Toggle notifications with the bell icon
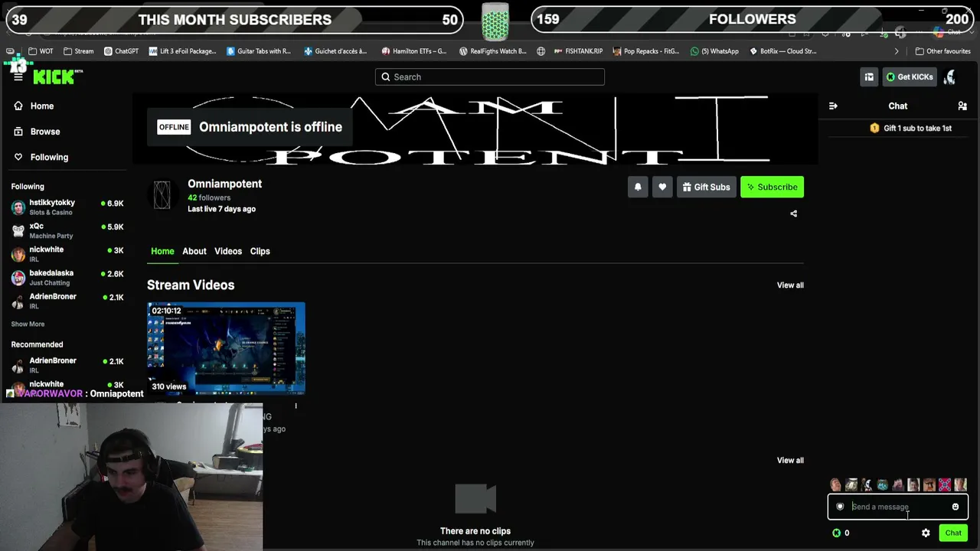Image resolution: width=980 pixels, height=551 pixels. coord(638,187)
